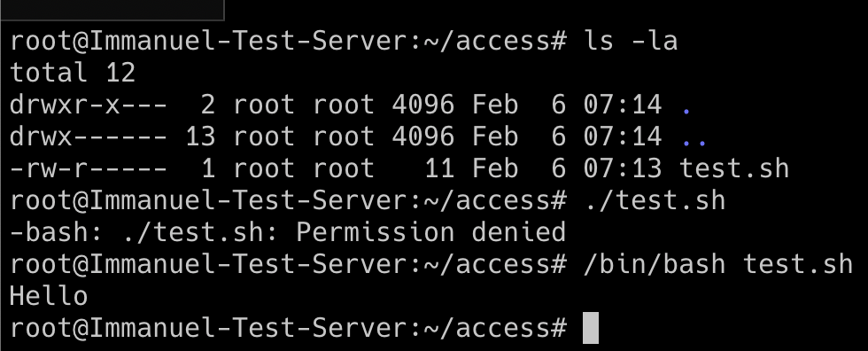Click the '-bash:' prefix of the error
The width and height of the screenshot is (868, 351).
point(56,232)
